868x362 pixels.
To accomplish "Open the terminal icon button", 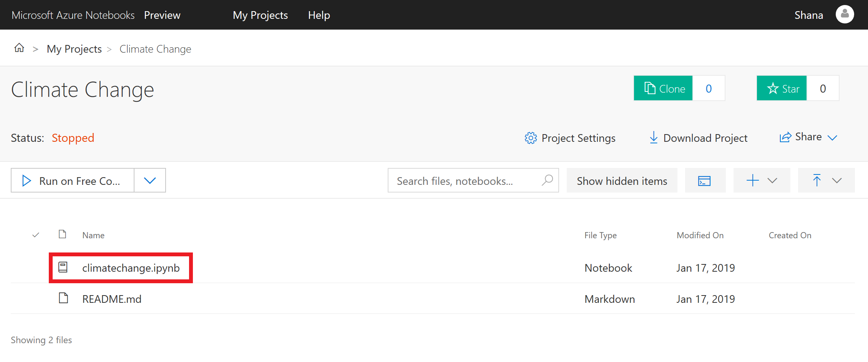I will coord(705,181).
